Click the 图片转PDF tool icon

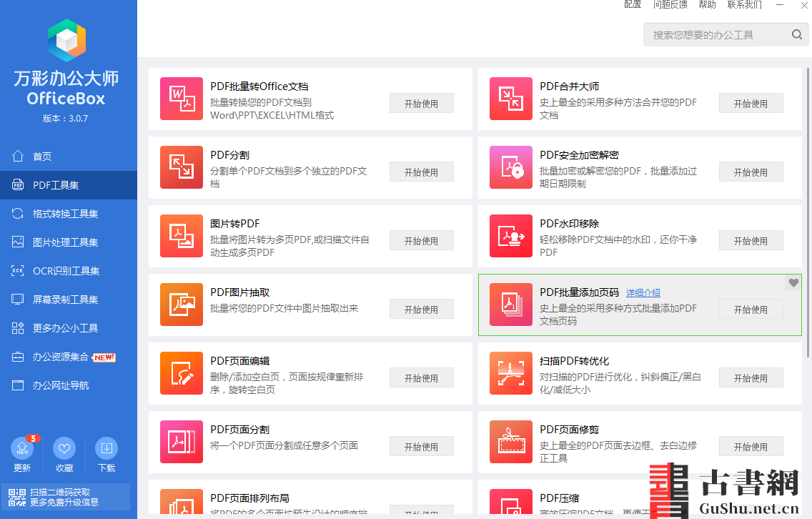coord(182,236)
